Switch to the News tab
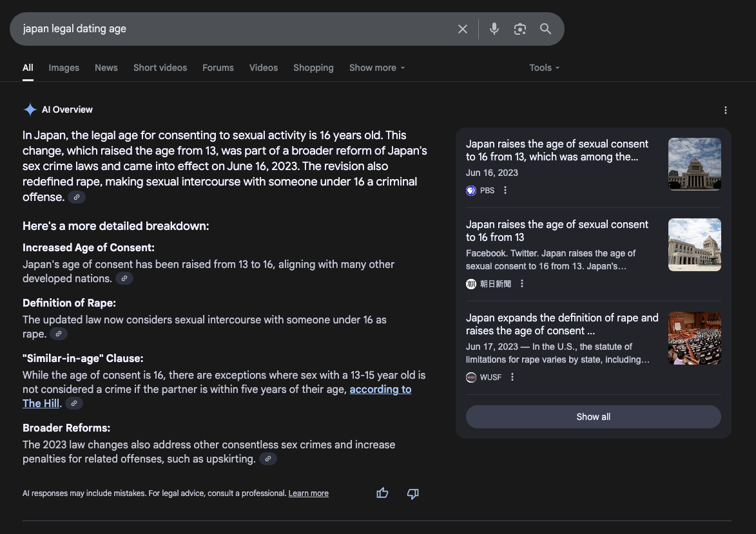 pyautogui.click(x=106, y=68)
